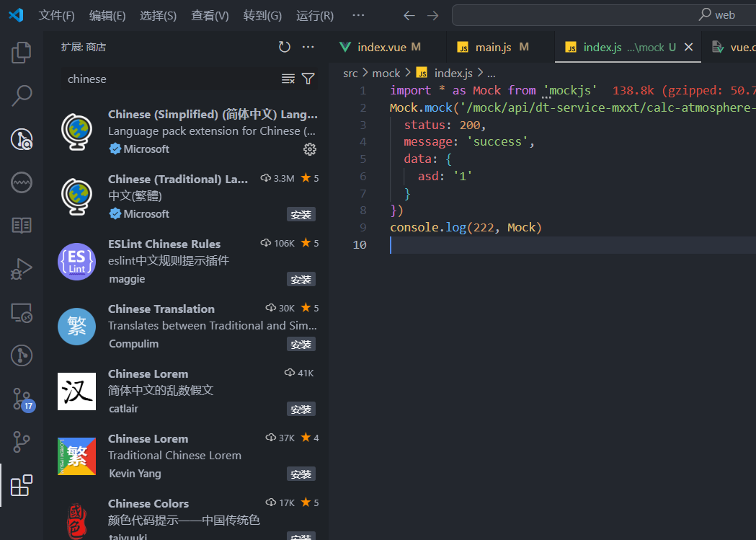The image size is (756, 540).
Task: Open Source Control with 17 badge
Action: (x=22, y=399)
